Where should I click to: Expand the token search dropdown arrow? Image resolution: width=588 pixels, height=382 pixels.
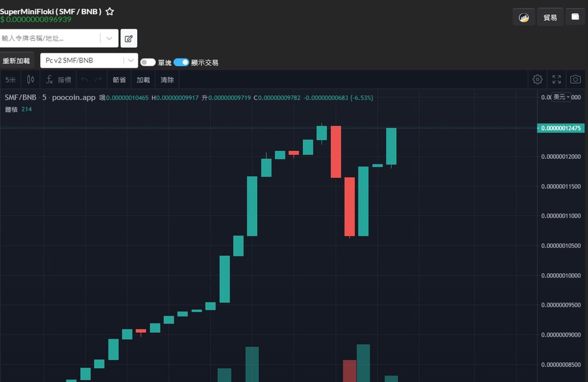(x=109, y=38)
